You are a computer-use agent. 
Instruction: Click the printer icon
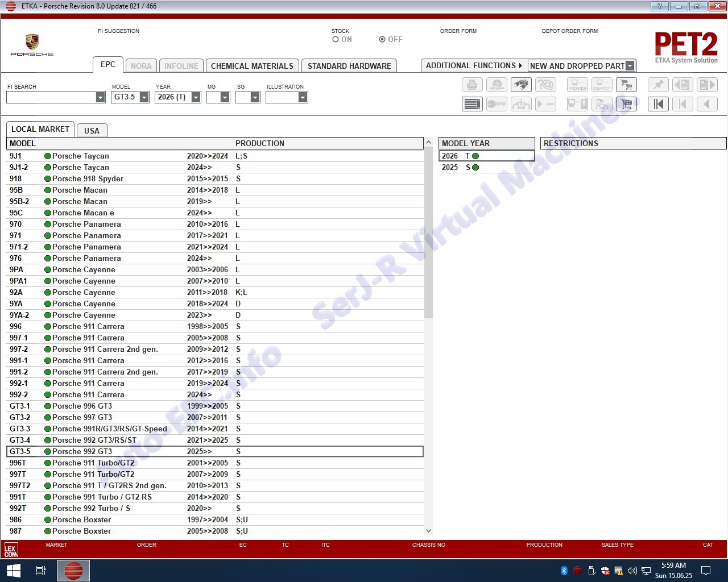(472, 85)
